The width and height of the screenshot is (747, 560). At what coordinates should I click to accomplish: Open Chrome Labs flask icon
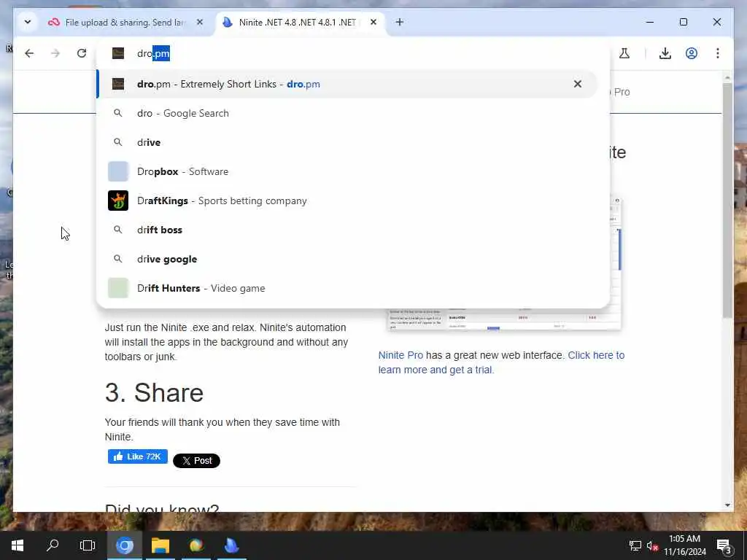[x=624, y=53]
